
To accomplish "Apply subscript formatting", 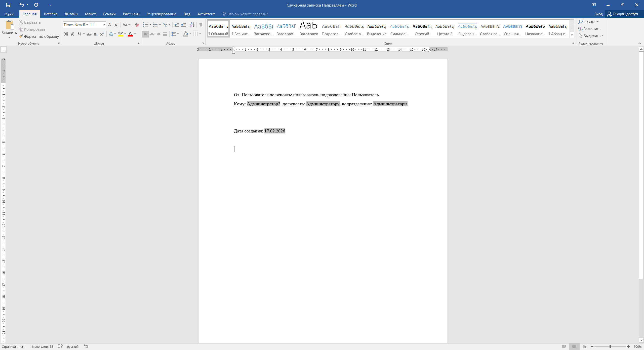I will [x=96, y=34].
